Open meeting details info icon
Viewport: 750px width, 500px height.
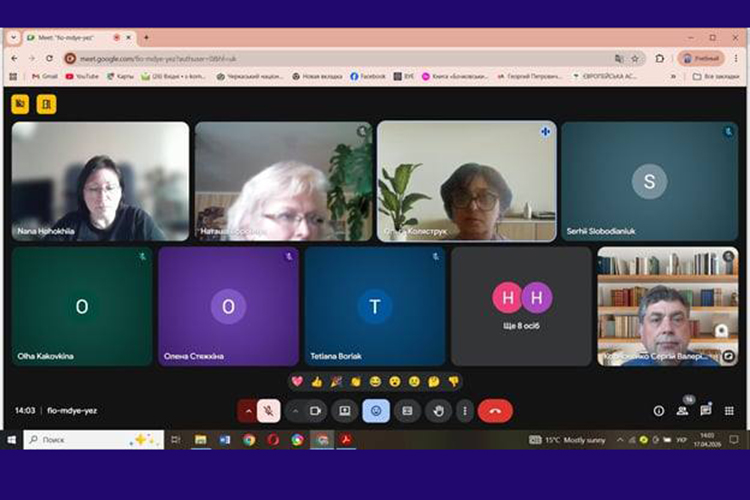tap(658, 410)
